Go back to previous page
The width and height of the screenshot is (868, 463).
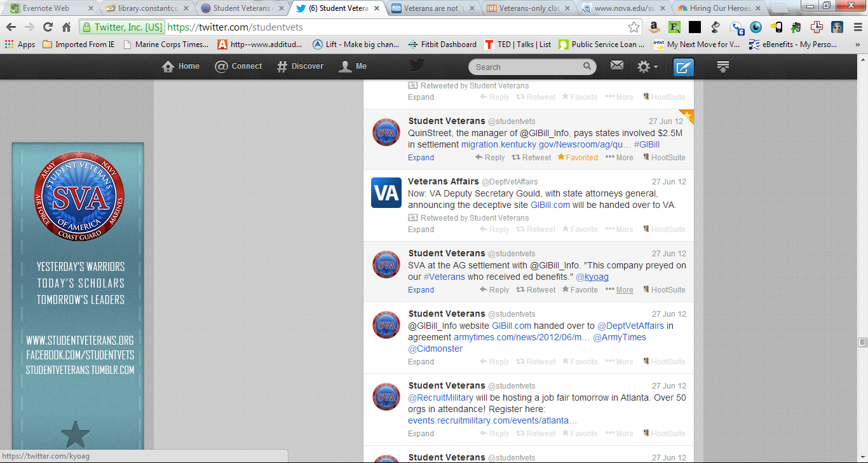pyautogui.click(x=11, y=27)
